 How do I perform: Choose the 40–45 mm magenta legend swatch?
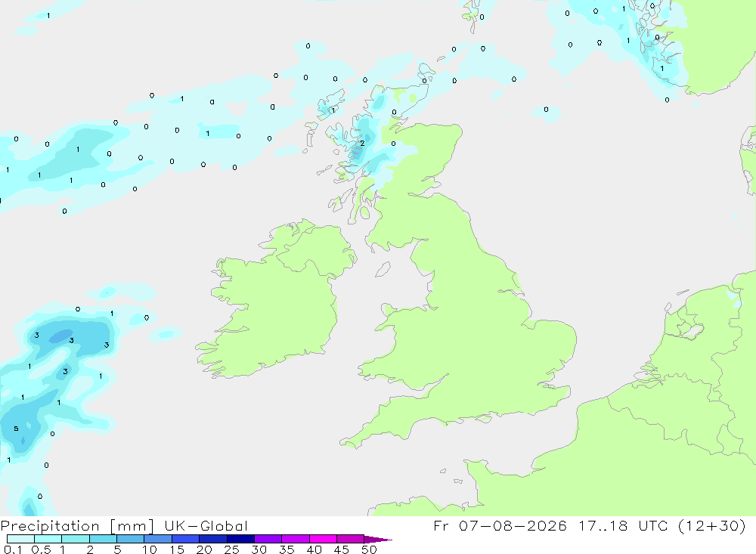coord(323,539)
